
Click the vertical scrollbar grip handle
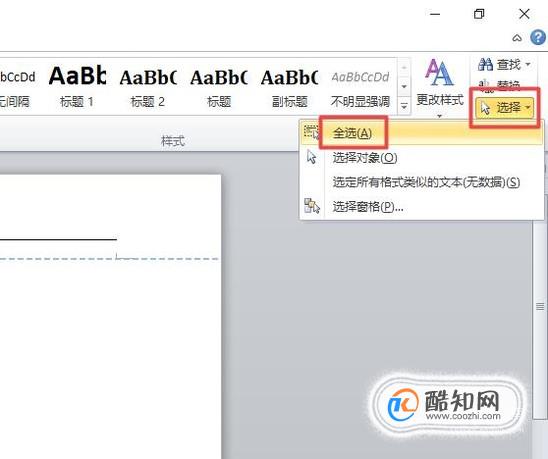point(540,307)
